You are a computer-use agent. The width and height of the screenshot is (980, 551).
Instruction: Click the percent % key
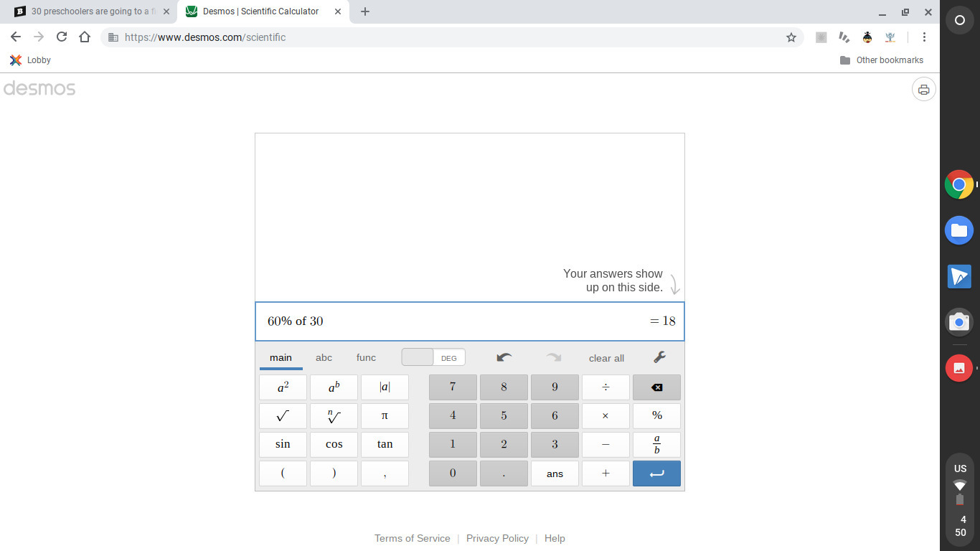click(656, 416)
